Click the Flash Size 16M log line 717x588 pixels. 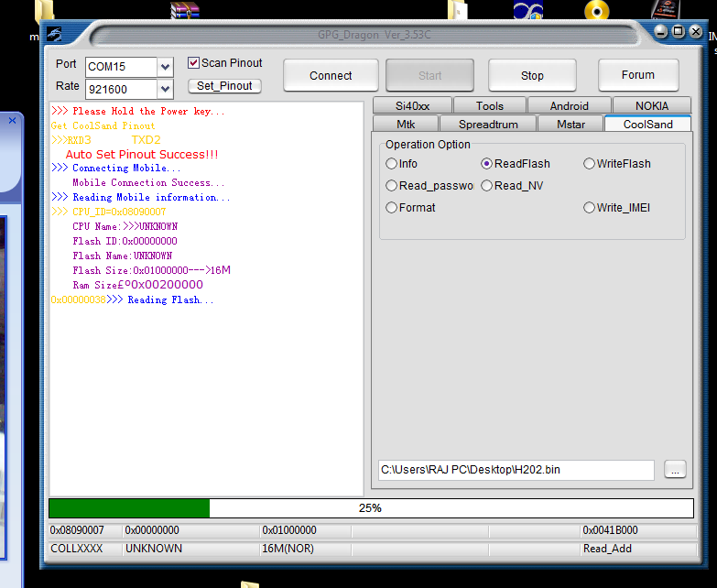pyautogui.click(x=151, y=270)
